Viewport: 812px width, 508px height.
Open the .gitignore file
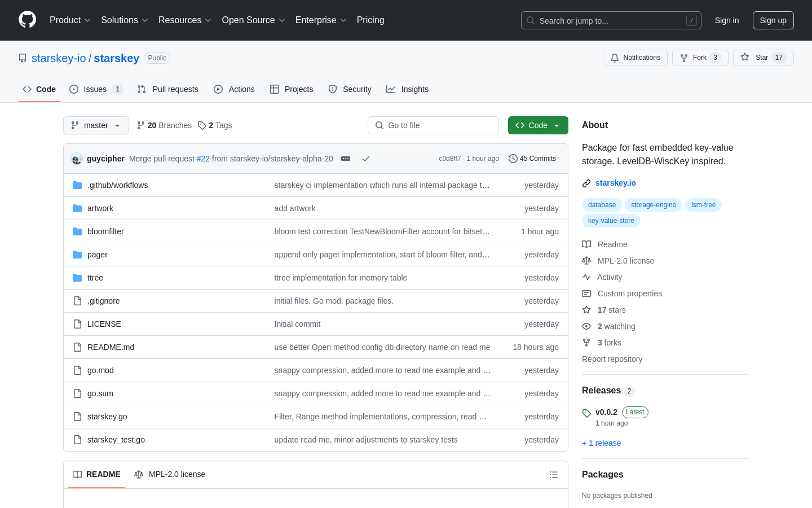point(104,301)
